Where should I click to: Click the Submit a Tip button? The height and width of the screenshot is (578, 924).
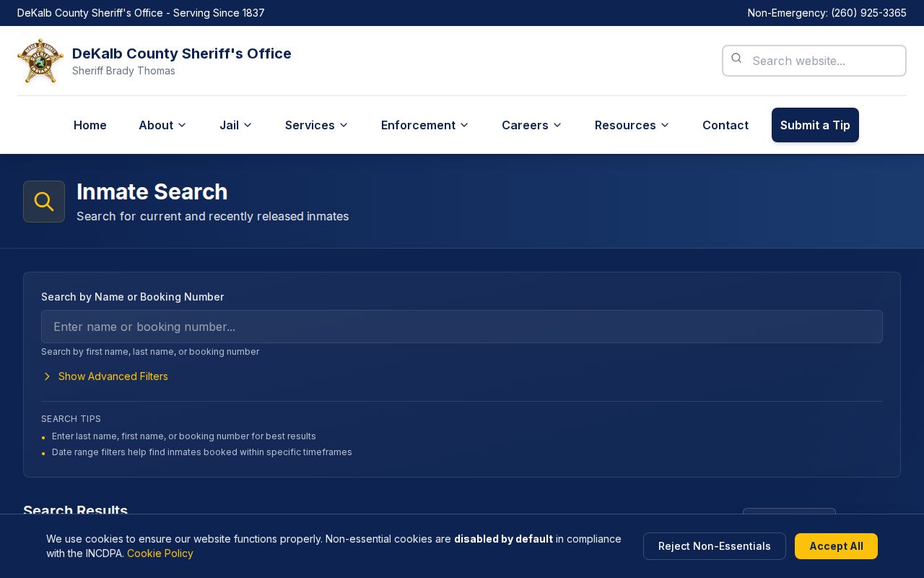point(815,125)
